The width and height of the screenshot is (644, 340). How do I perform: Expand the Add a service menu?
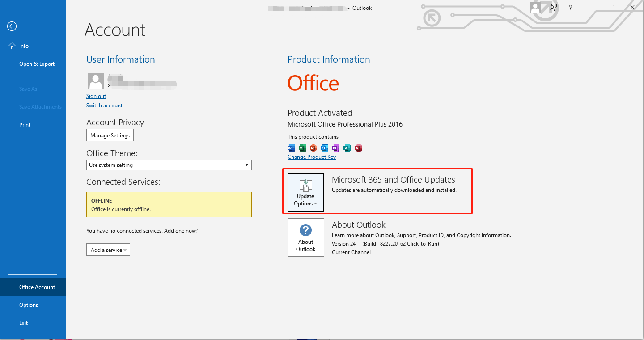(x=108, y=250)
